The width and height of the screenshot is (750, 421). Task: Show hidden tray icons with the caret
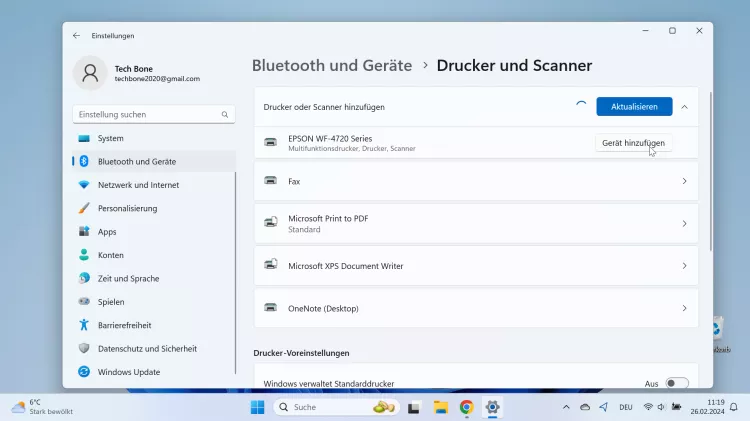click(566, 407)
